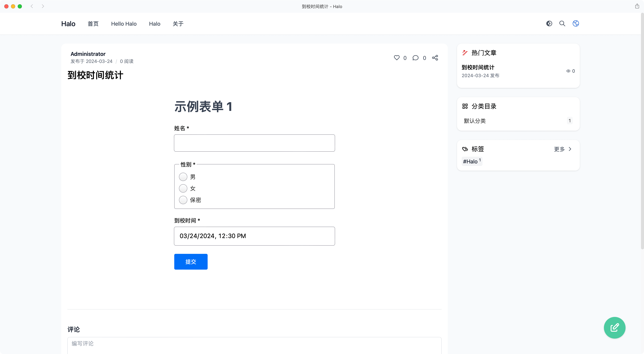Open the search icon in header

[562, 23]
